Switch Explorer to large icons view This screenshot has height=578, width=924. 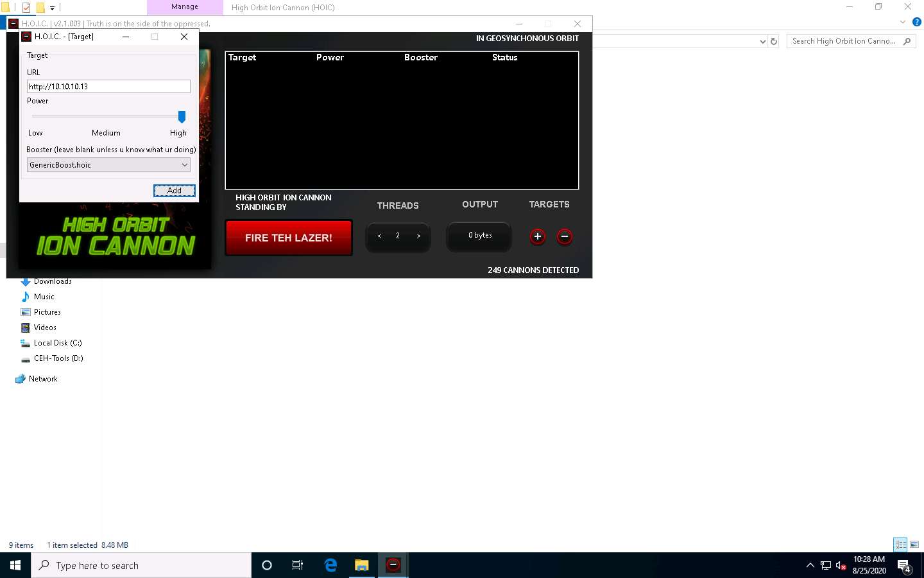pos(914,545)
